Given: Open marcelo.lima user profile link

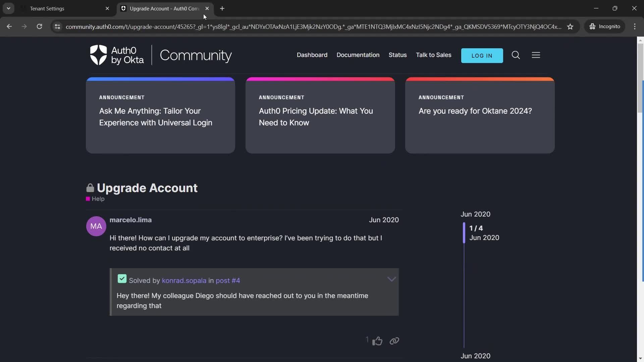Looking at the screenshot, I should pos(130,220).
